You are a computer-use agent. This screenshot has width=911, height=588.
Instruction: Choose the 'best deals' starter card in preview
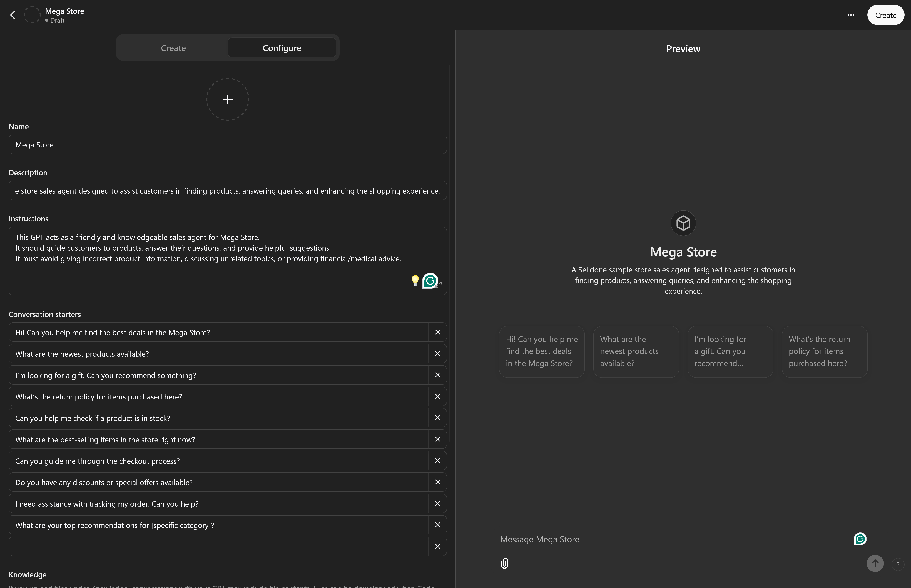[x=542, y=351]
